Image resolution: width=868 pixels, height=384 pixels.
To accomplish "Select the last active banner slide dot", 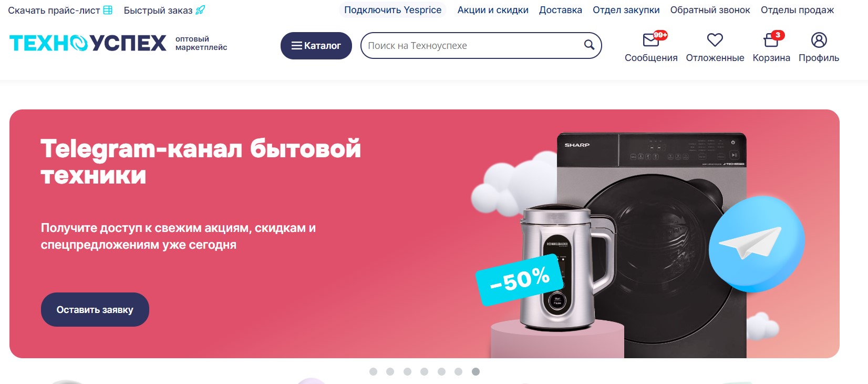I will [476, 371].
